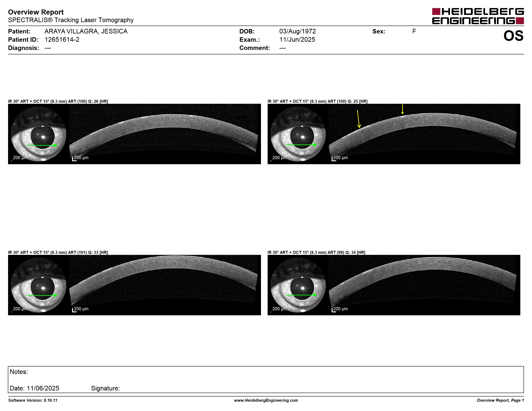The width and height of the screenshot is (532, 411).
Task: Click Patient ID value '12651614-2'
Action: 62,40
